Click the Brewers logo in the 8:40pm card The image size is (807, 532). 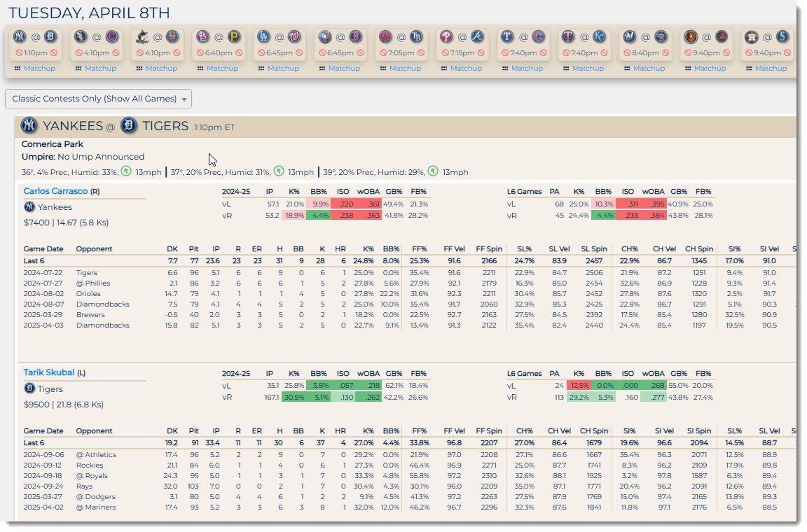630,36
